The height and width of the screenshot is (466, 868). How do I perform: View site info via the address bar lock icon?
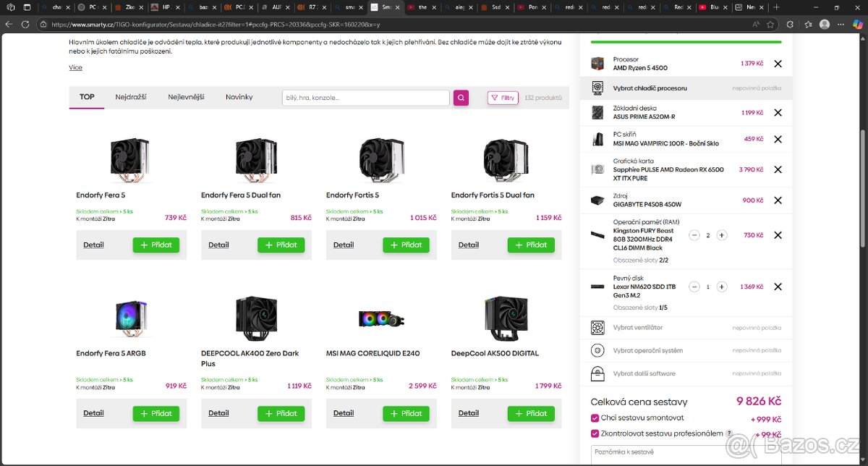click(x=44, y=24)
